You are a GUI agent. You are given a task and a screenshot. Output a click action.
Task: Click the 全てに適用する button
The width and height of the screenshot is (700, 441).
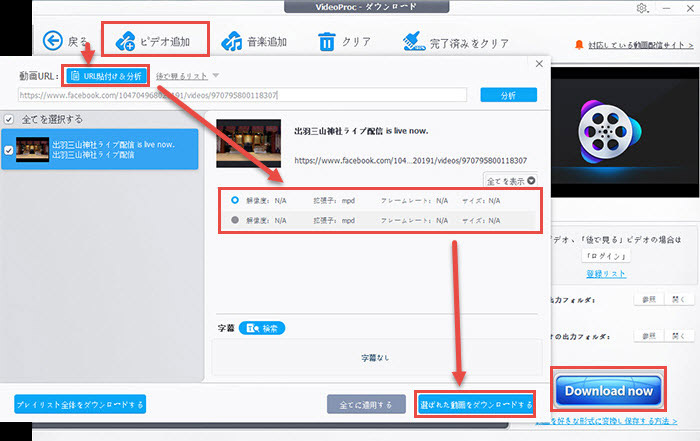pyautogui.click(x=366, y=404)
